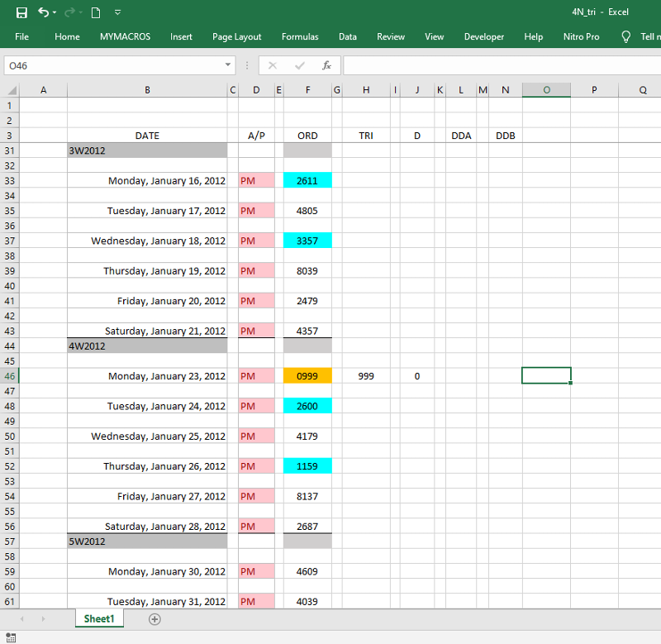The height and width of the screenshot is (644, 661).
Task: Click the Select All corner triangle
Action: coord(12,90)
